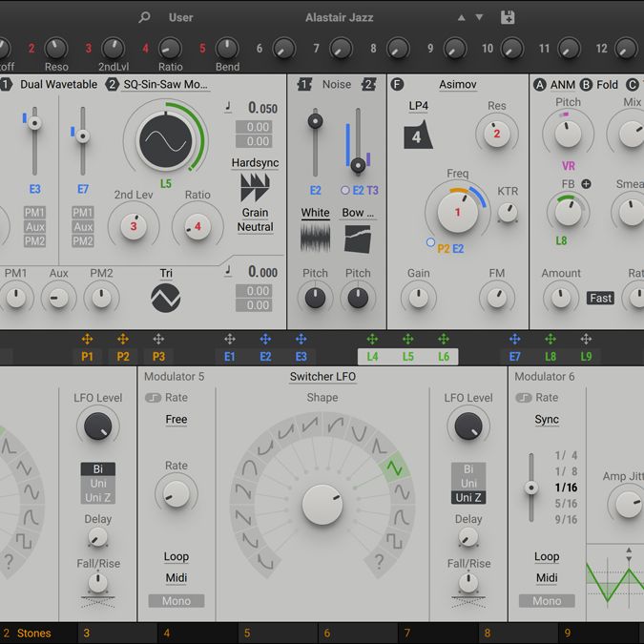Click the drag handle above E3
This screenshot has width=644, height=644.
click(301, 339)
